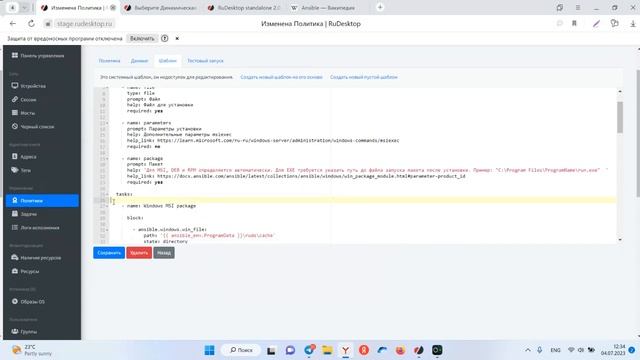Click the Адреса address book icon

(15, 156)
